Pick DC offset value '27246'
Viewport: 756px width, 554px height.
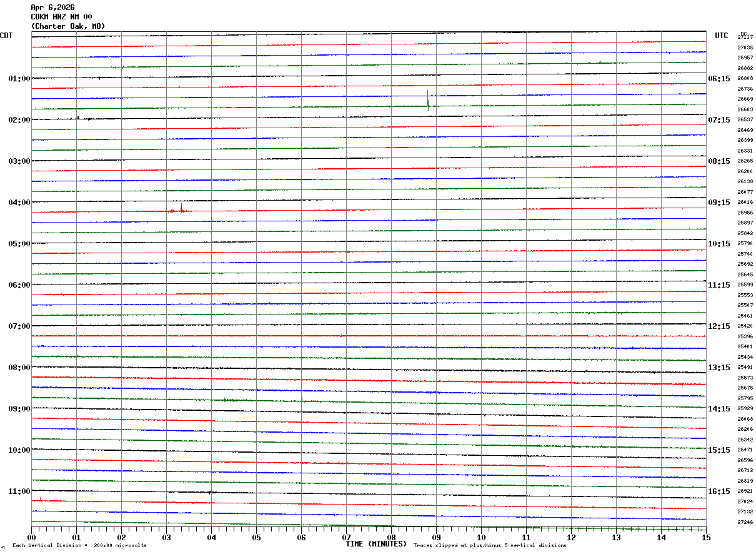click(745, 522)
